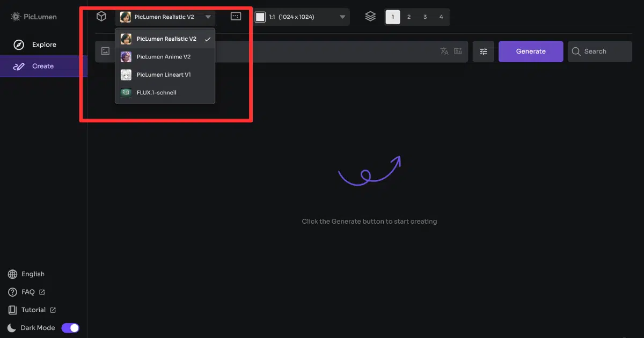Viewport: 644px width, 338px height.
Task: Choose PicLumen Realistic V2 from list
Action: 165,39
